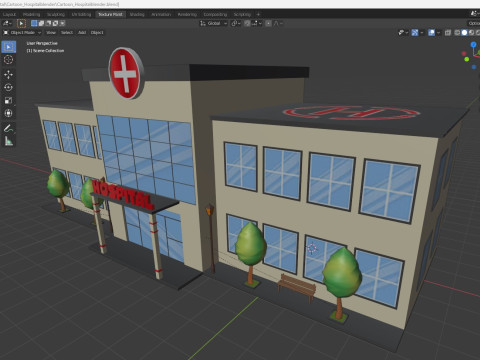480x360 pixels.
Task: Switch to Modeling workspace tab
Action: click(31, 14)
